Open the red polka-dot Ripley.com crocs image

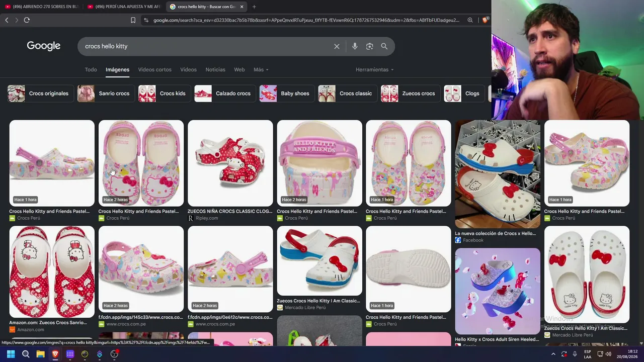click(x=230, y=163)
